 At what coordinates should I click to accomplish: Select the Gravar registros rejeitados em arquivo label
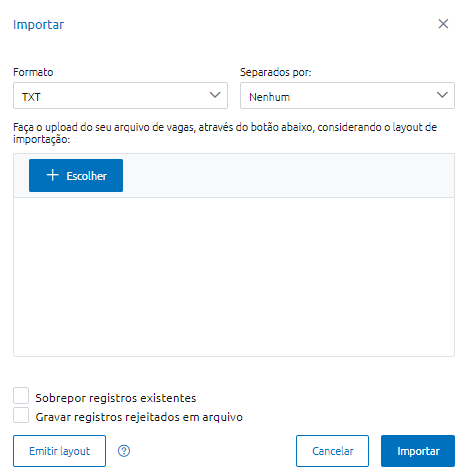pos(139,417)
